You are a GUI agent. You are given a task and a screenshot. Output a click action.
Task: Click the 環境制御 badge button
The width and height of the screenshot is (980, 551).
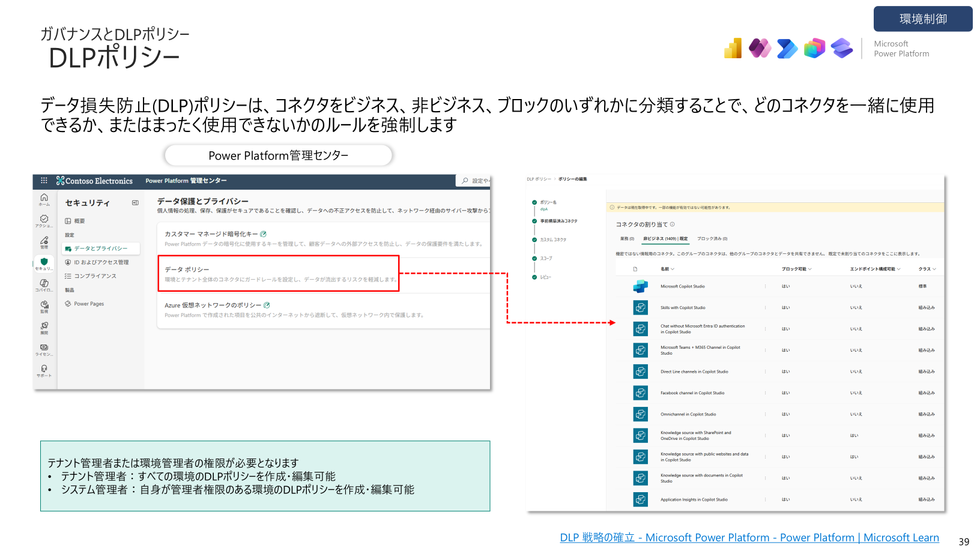923,19
